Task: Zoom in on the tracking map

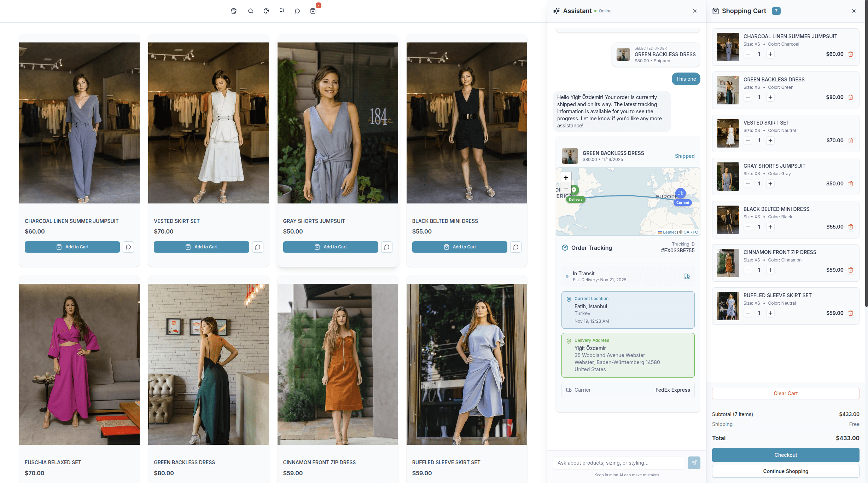Action: coord(565,178)
